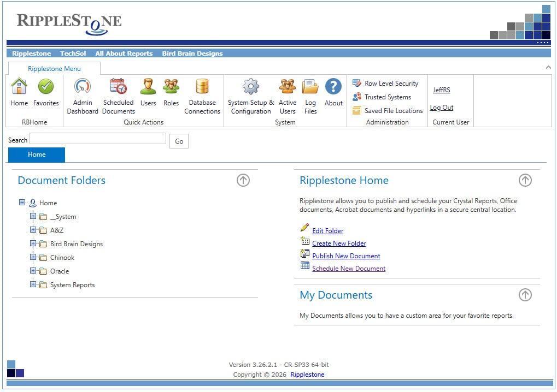Image resolution: width=557 pixels, height=392 pixels.
Task: Collapse the My Documents panel arrow
Action: (x=525, y=295)
